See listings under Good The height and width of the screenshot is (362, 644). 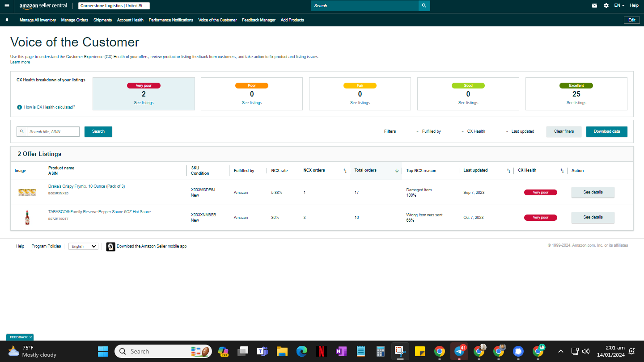[x=468, y=103]
